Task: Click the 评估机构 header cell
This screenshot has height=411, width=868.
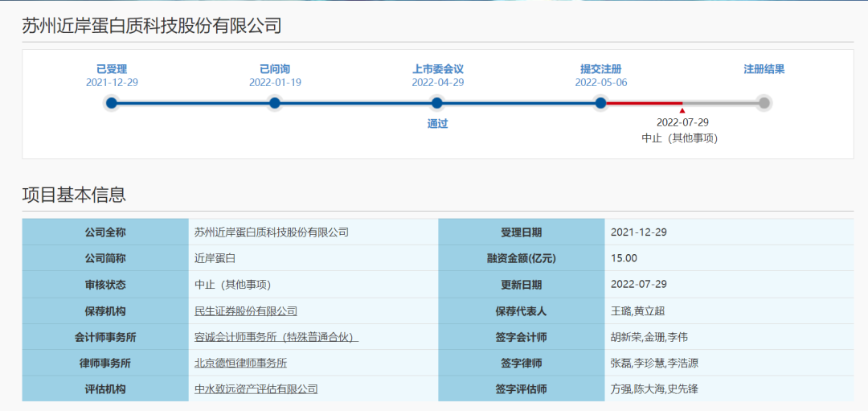Action: 105,389
